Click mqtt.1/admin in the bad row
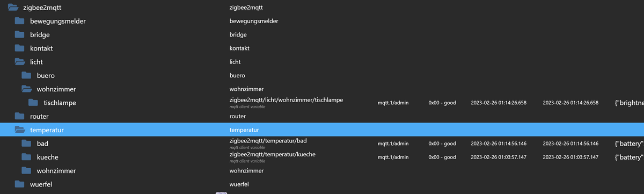Image resolution: width=644 pixels, height=194 pixels. pos(393,143)
